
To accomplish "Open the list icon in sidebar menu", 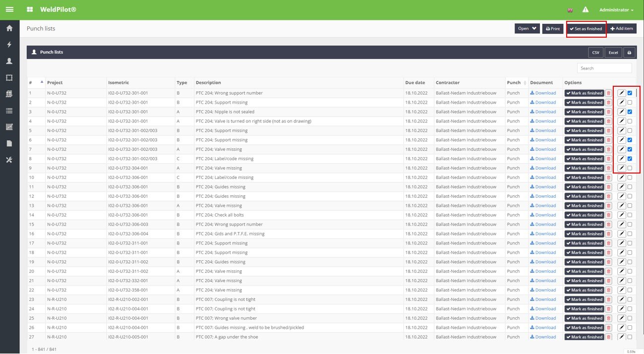I will [9, 111].
